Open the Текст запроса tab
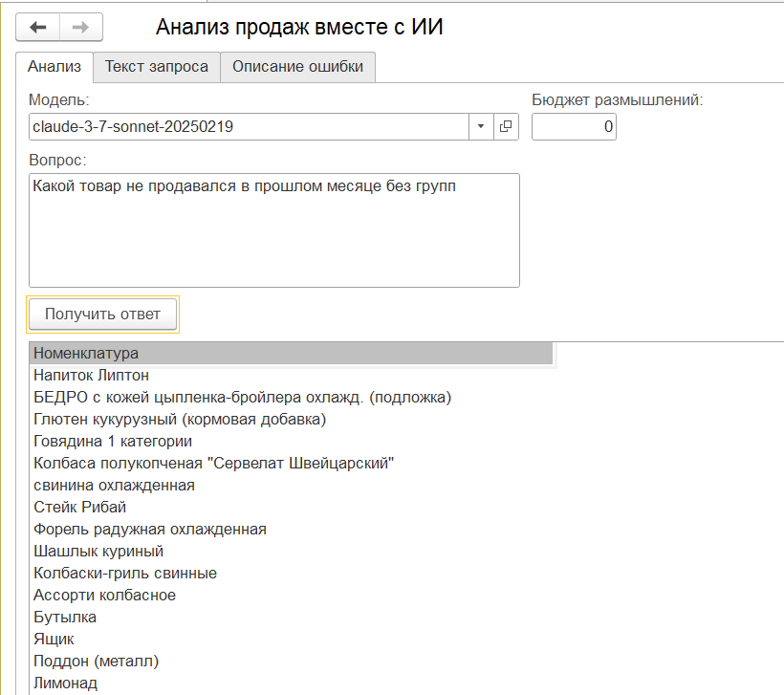This screenshot has width=784, height=695. point(157,67)
